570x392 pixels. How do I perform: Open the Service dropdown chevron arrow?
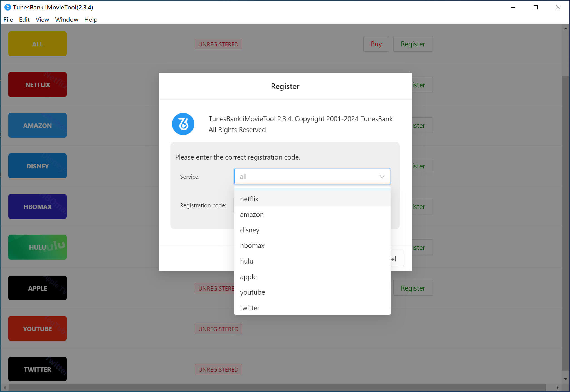pyautogui.click(x=382, y=177)
